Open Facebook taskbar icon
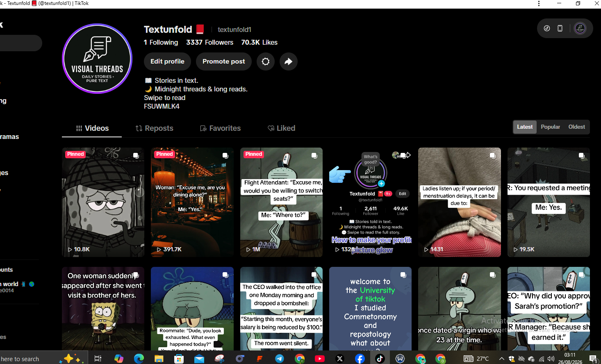This screenshot has width=601, height=364. 360,359
